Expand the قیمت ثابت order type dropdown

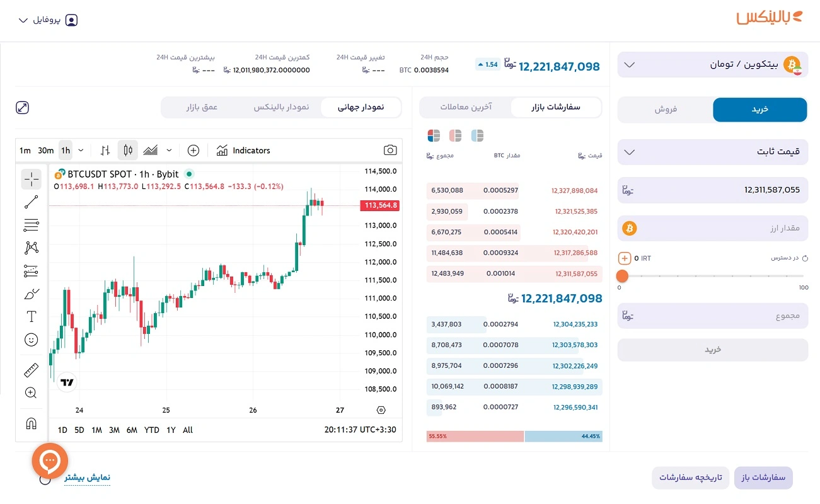[711, 152]
